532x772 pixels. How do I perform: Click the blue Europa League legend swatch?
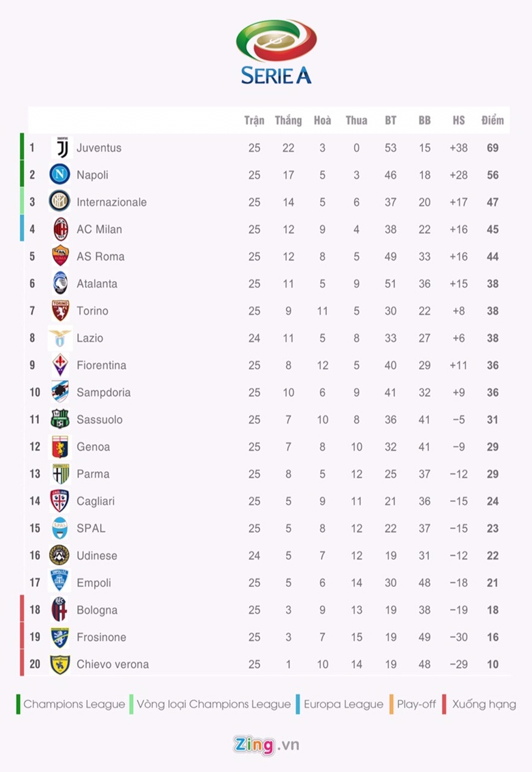click(297, 704)
